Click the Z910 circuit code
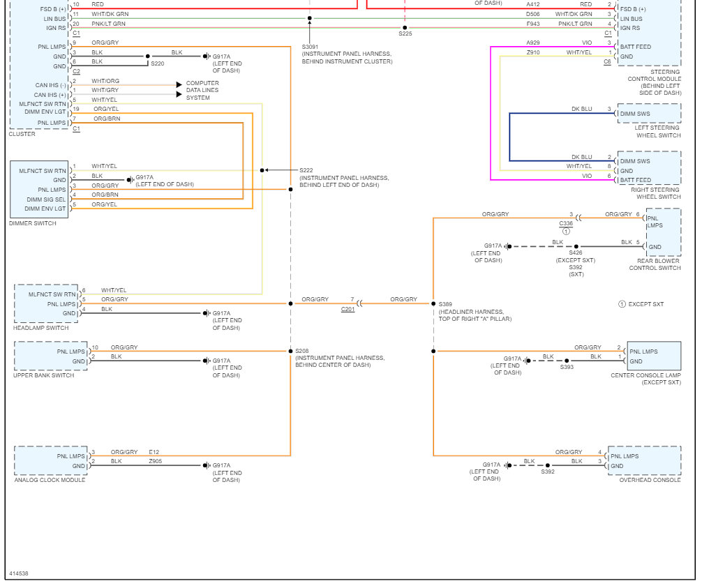702x588 pixels. (x=532, y=53)
